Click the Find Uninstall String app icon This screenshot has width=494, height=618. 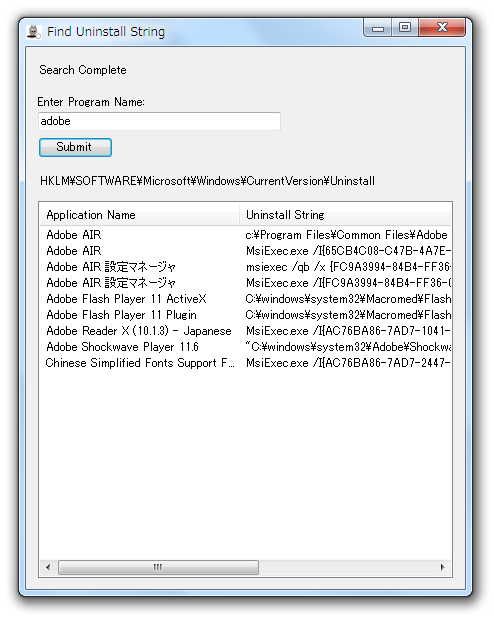[34, 32]
